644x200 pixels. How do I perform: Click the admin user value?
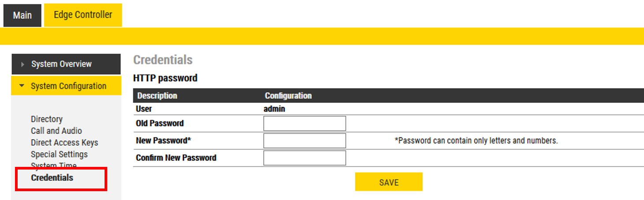(274, 109)
